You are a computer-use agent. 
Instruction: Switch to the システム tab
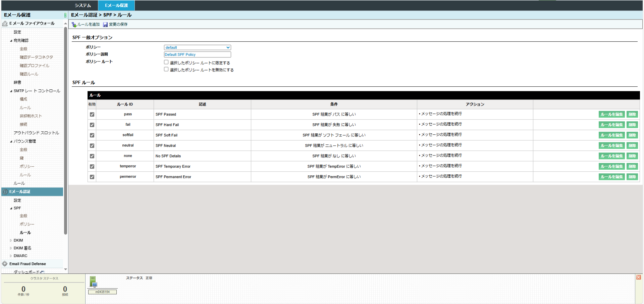pyautogui.click(x=83, y=5)
